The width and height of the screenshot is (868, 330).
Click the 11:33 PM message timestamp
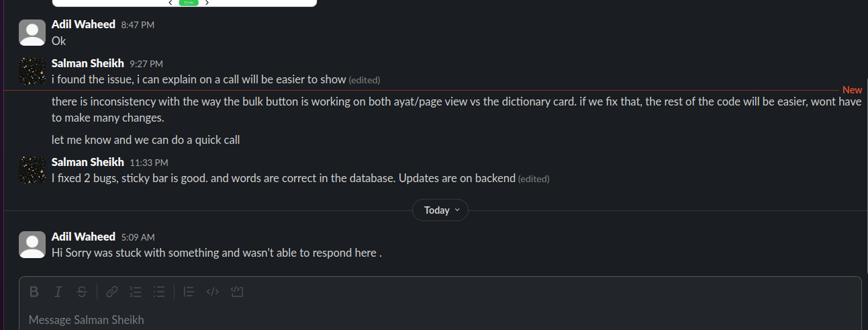pyautogui.click(x=148, y=163)
